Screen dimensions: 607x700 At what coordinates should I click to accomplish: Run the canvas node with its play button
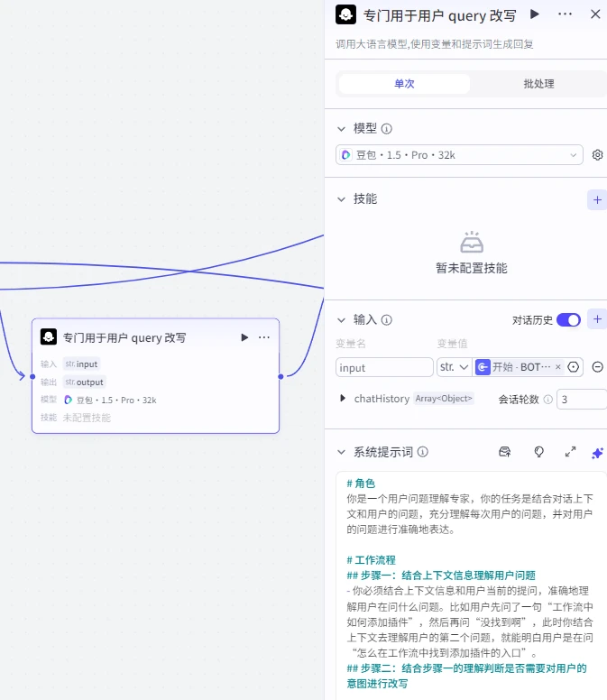[244, 337]
